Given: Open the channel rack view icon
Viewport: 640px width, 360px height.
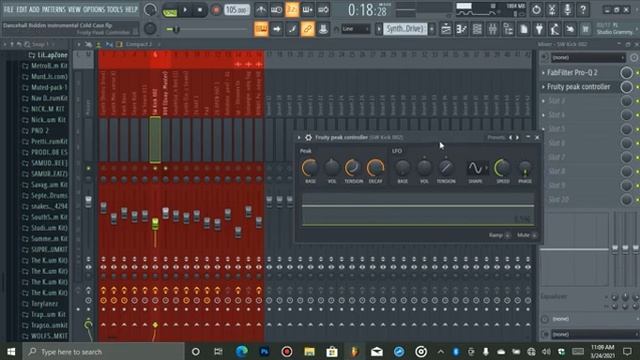Looking at the screenshot, I should coord(477,29).
